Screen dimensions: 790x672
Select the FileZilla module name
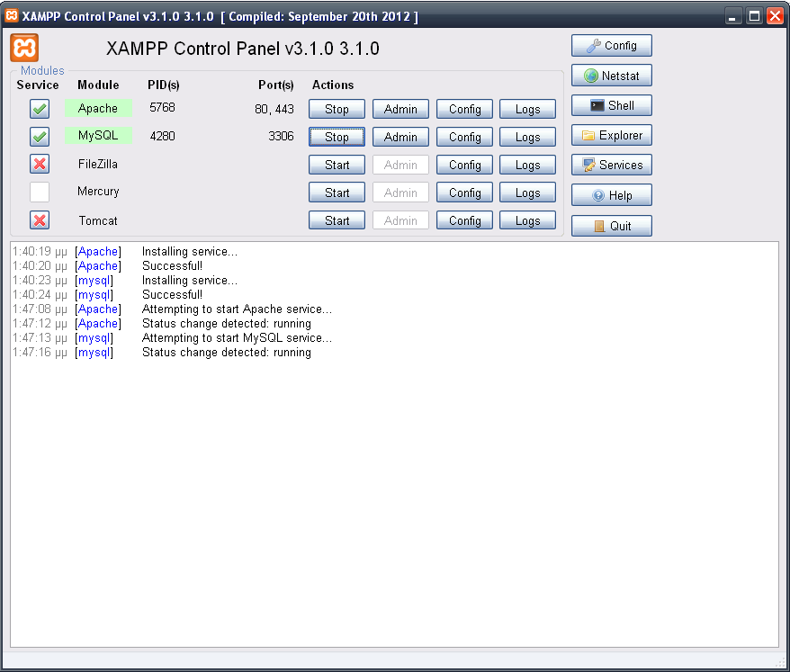point(98,165)
